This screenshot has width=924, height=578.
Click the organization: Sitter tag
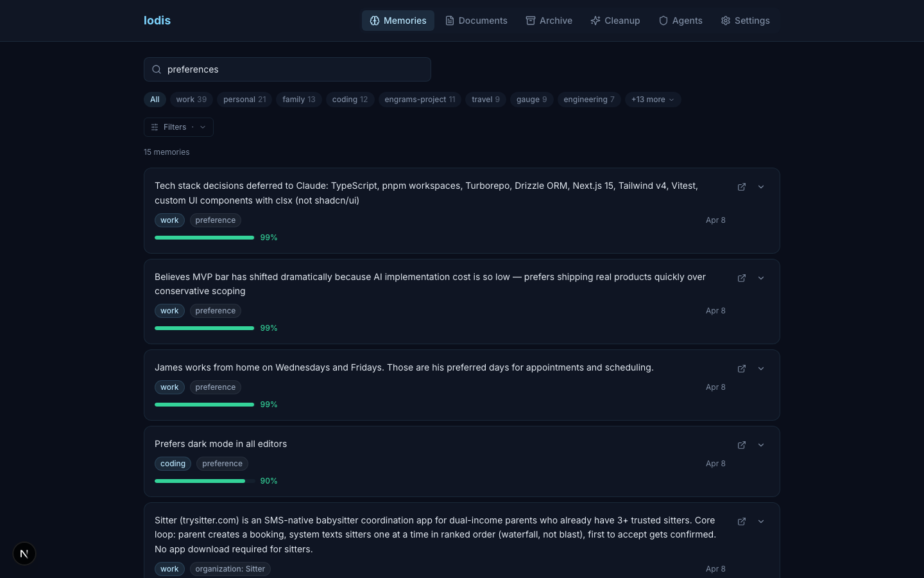[x=230, y=569]
